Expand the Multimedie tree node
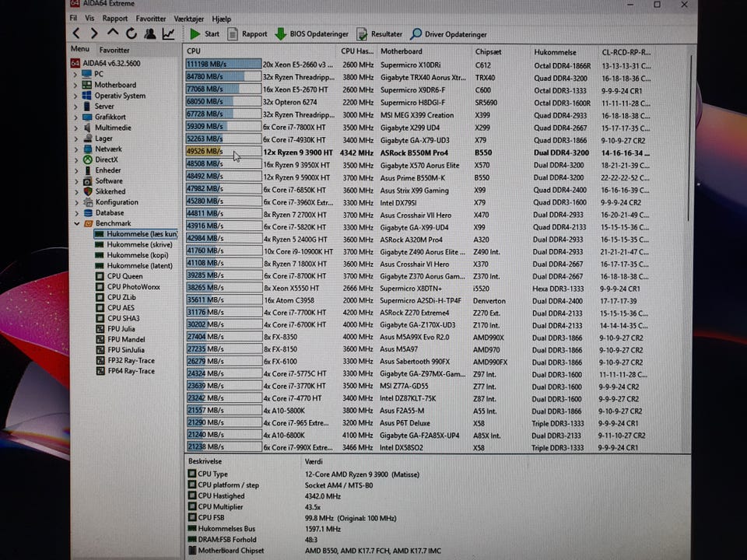Viewport: 747px width, 560px height. click(75, 128)
